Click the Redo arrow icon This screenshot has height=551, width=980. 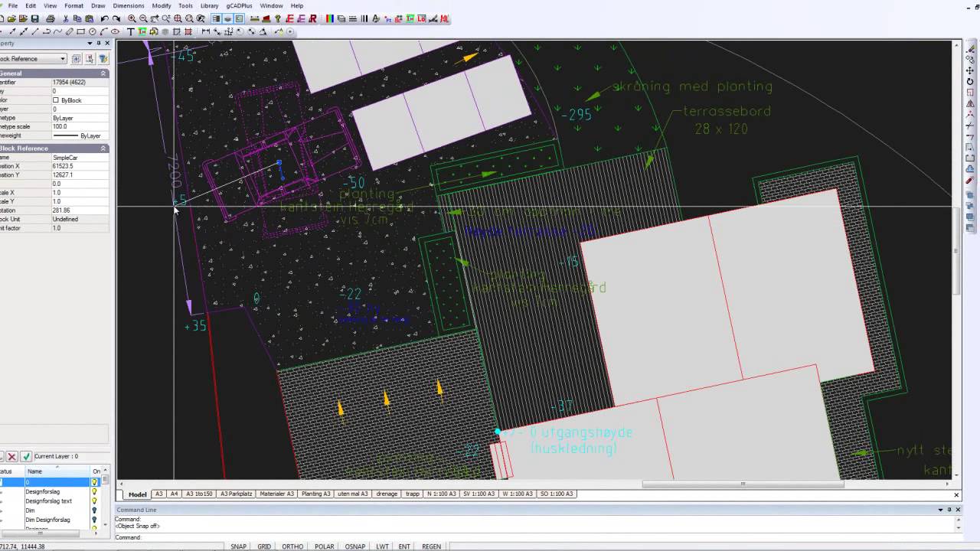tap(116, 18)
